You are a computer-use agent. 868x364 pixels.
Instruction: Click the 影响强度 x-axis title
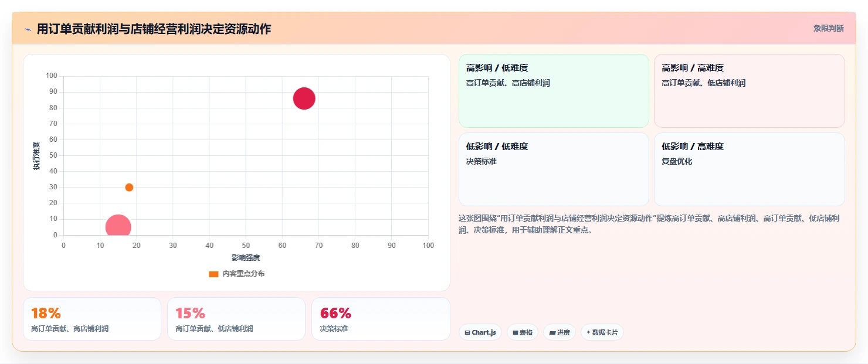(x=246, y=258)
